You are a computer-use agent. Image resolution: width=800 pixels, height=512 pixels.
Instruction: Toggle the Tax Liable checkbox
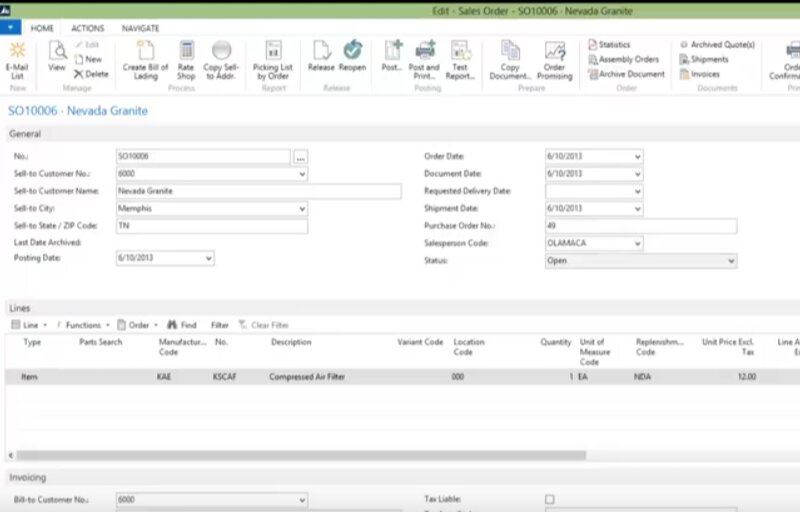tap(549, 498)
